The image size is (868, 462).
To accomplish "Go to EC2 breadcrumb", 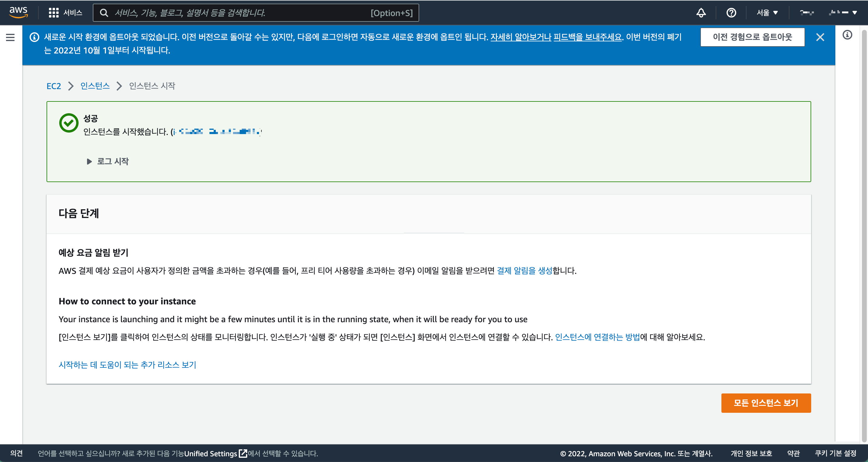I will (53, 86).
